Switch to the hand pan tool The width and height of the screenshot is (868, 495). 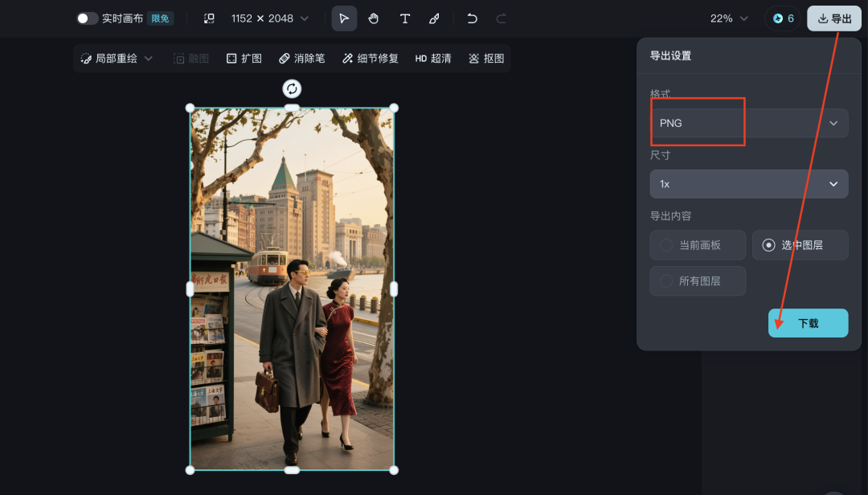coord(375,18)
